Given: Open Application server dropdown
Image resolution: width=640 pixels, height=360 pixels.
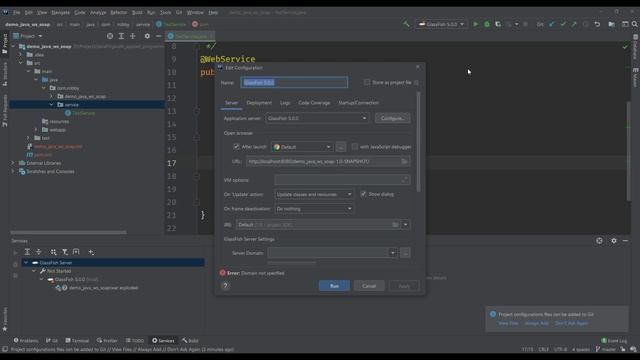Looking at the screenshot, I should coord(317,118).
